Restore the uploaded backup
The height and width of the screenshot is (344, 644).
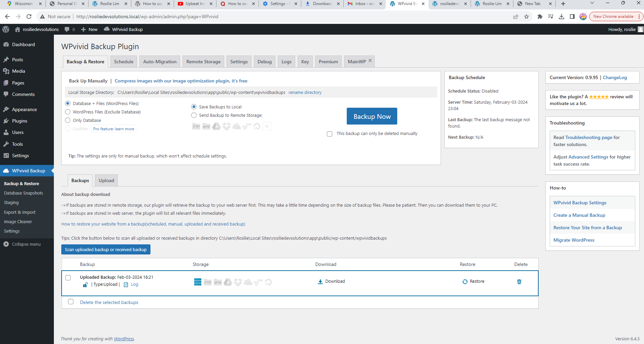tap(473, 281)
